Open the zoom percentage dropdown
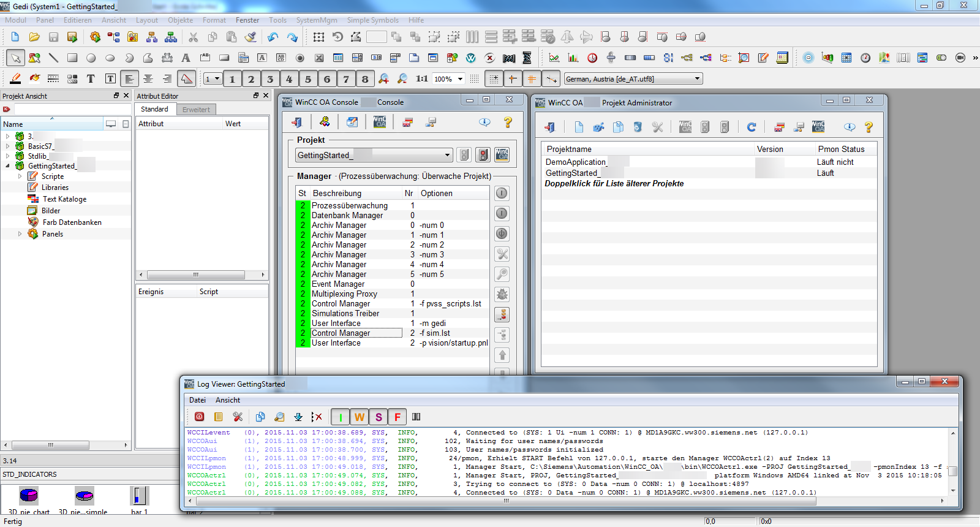Viewport: 980px width, 527px height. tap(460, 78)
